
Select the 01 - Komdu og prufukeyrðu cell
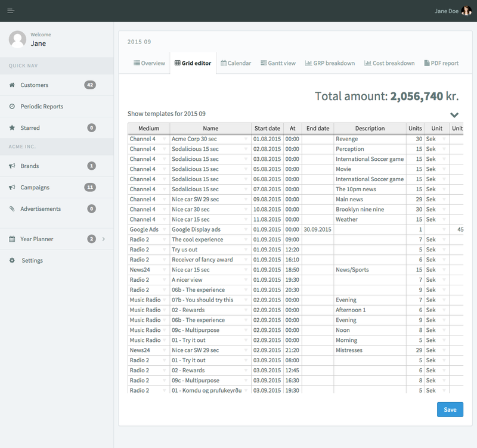point(210,390)
